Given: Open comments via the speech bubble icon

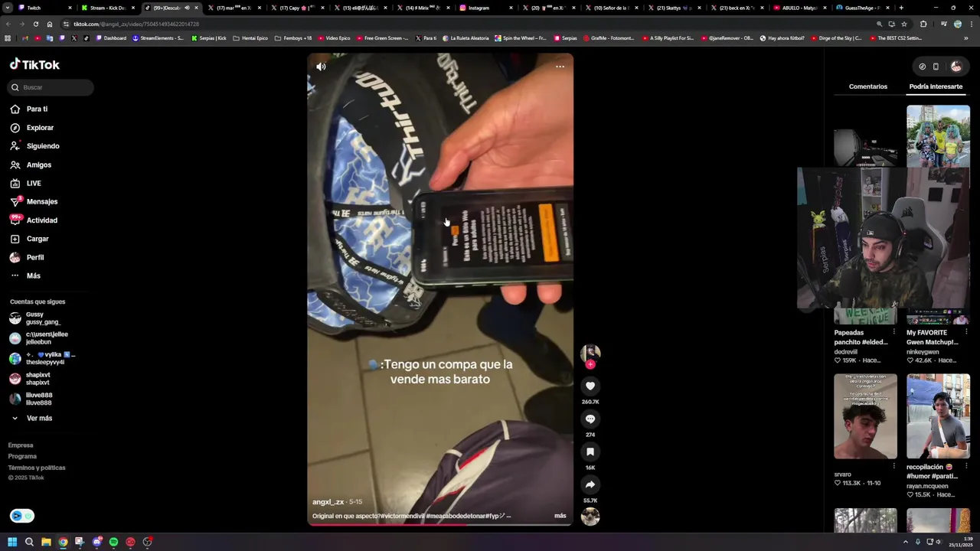Looking at the screenshot, I should (590, 419).
